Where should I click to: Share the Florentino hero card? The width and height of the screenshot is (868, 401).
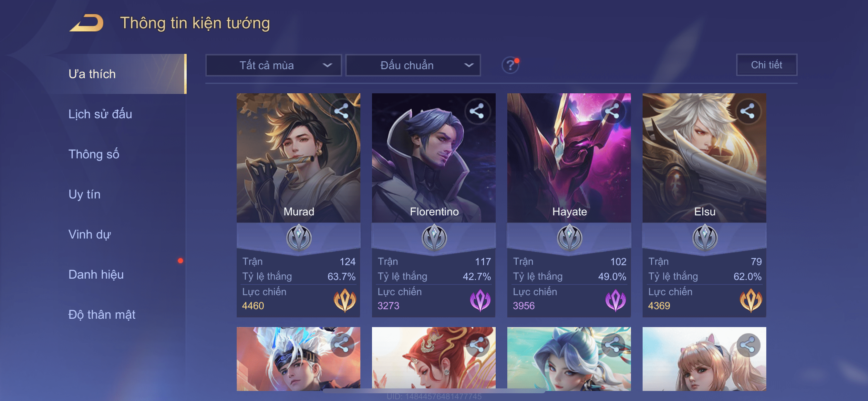pyautogui.click(x=477, y=111)
